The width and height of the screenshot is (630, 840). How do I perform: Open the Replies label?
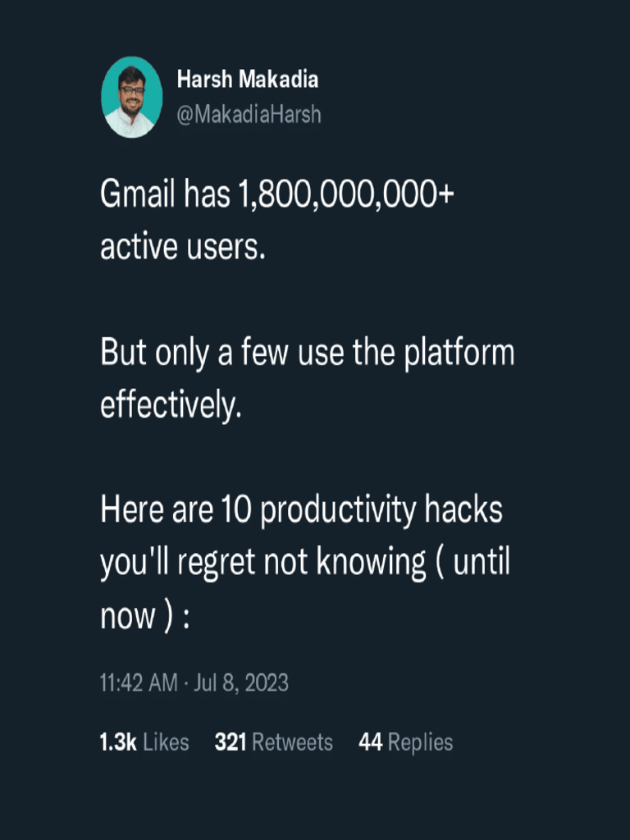point(420,742)
